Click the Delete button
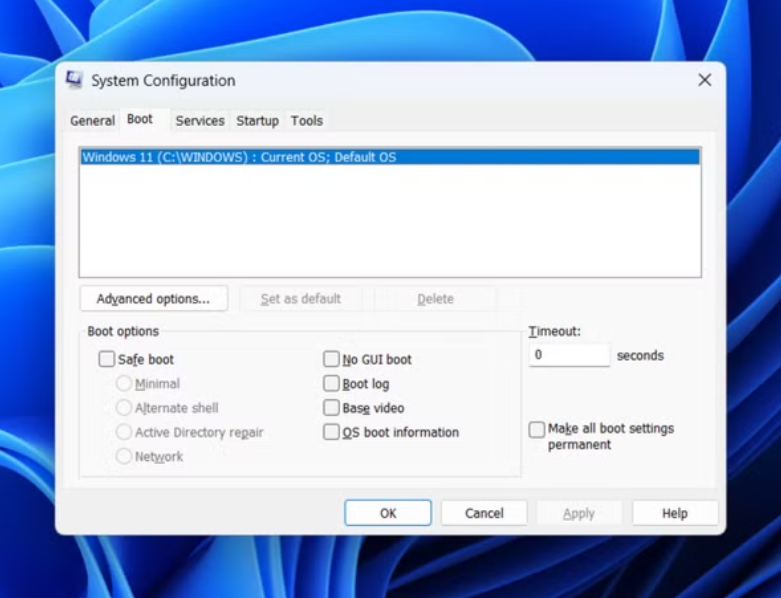Viewport: 781px width, 598px height. 435,299
